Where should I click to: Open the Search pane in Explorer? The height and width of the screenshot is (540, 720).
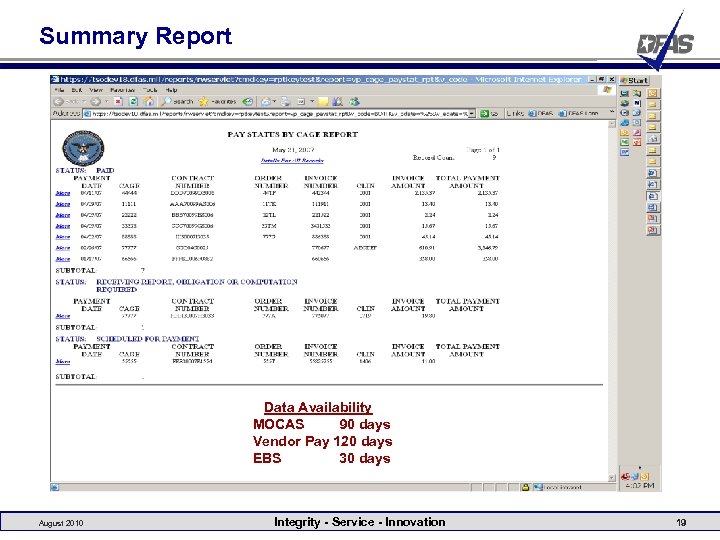click(177, 101)
